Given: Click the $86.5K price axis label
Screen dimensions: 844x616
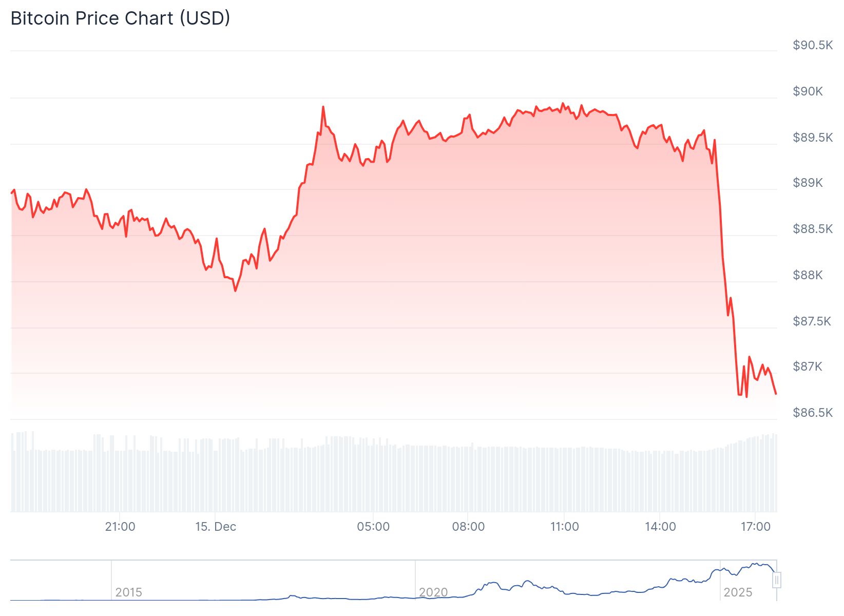Looking at the screenshot, I should click(813, 413).
